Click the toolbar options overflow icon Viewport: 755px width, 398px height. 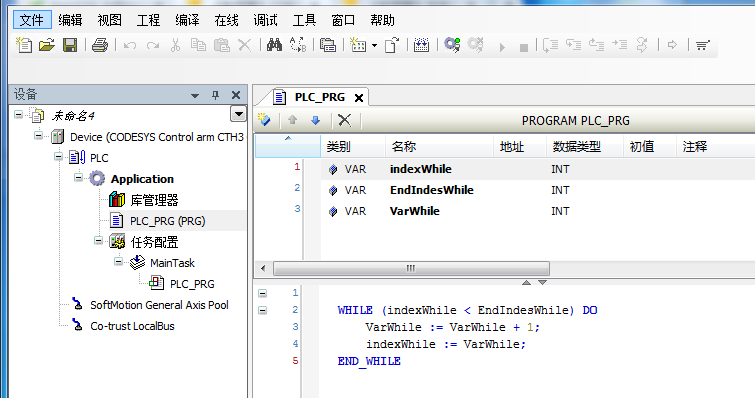point(703,46)
